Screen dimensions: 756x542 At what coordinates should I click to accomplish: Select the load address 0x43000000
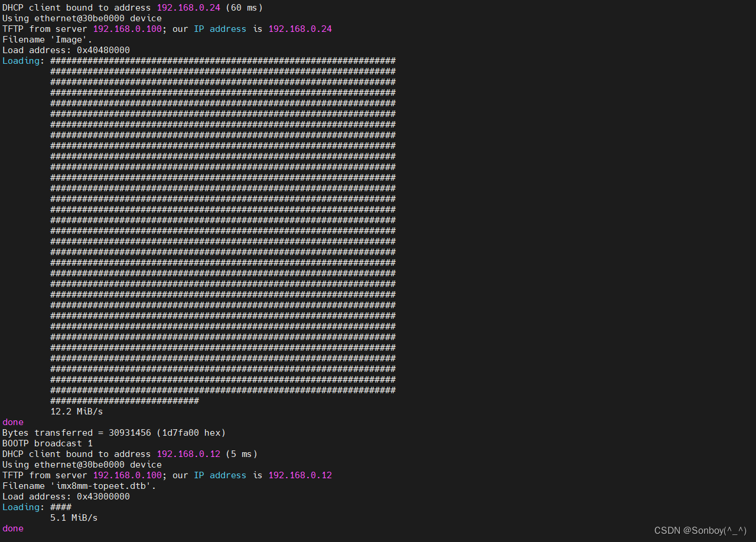(103, 496)
